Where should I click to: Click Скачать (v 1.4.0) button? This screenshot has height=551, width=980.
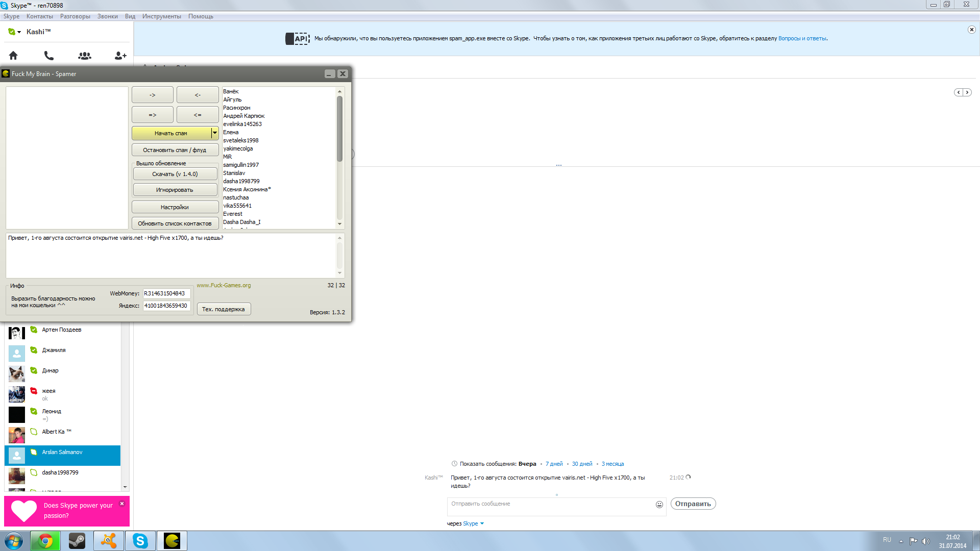coord(175,174)
